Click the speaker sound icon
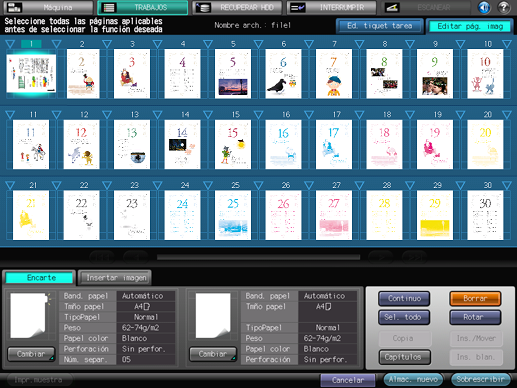Screen dimensions: 517x388 484,7
